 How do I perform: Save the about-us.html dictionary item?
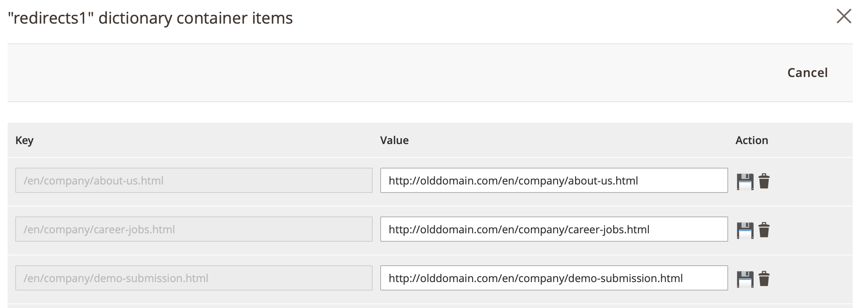pos(745,181)
